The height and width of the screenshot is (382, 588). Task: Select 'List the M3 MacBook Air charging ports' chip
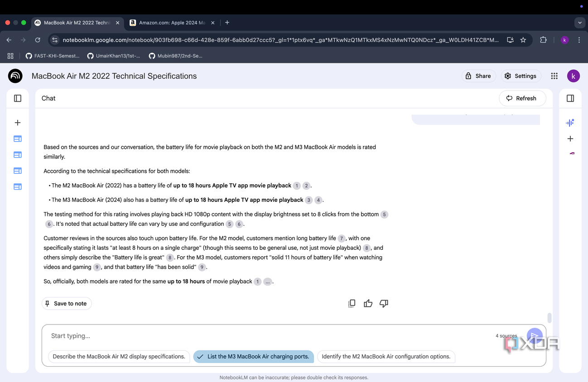pos(253,357)
